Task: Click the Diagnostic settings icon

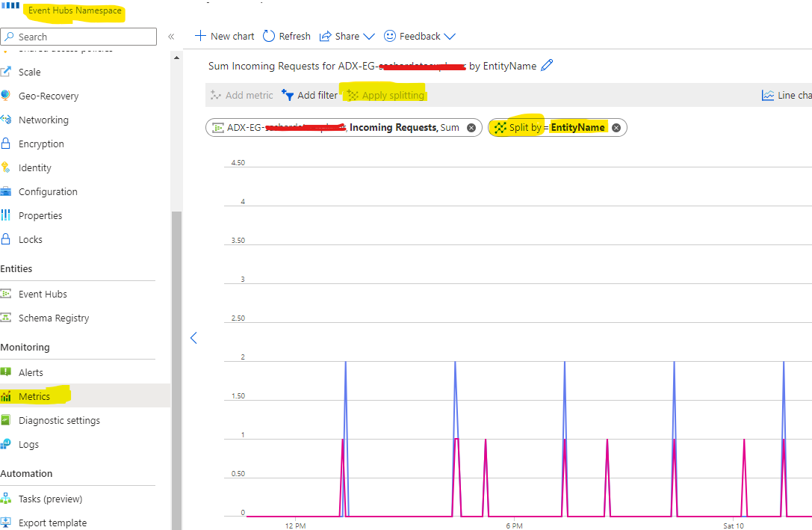Action: point(6,420)
